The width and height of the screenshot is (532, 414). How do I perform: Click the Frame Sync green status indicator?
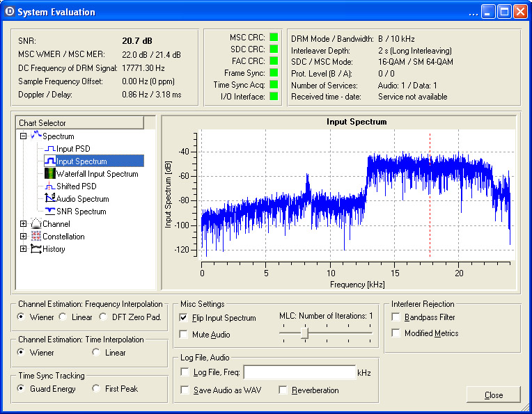click(274, 72)
